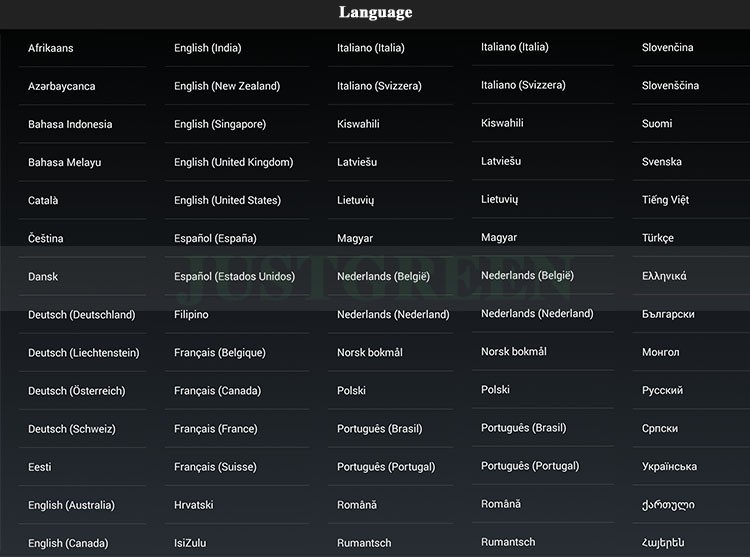Pick Suomi from the list

coord(657,123)
